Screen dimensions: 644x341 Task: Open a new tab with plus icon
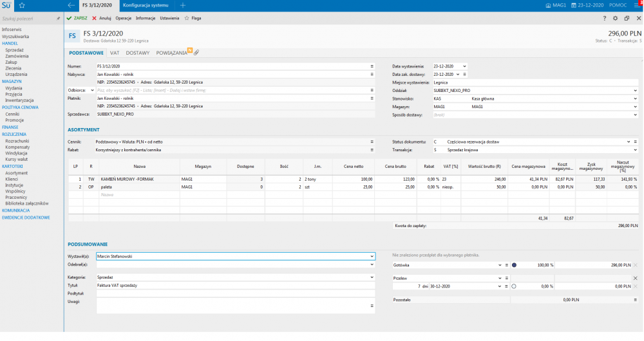coord(183,5)
